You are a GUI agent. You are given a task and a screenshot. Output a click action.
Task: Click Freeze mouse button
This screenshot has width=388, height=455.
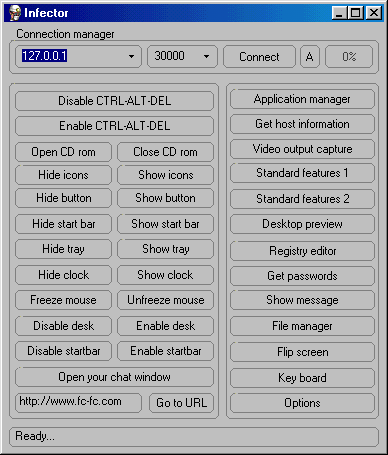point(63,300)
